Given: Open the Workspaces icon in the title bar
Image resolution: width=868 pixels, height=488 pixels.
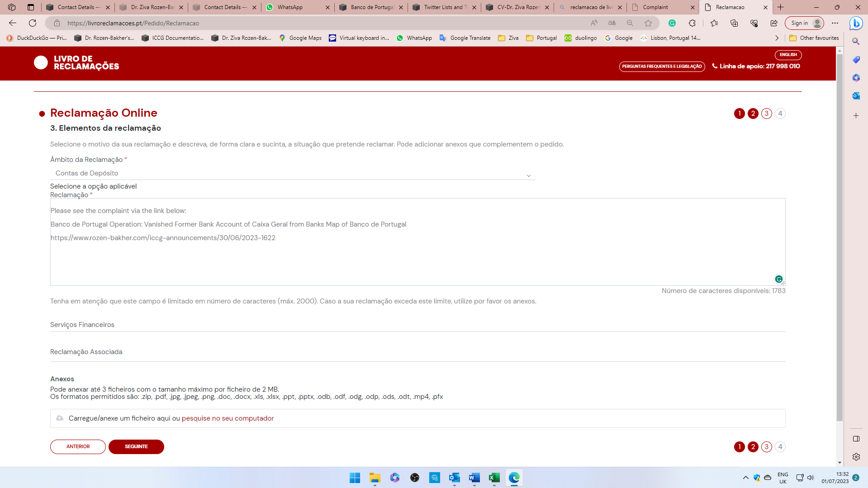Looking at the screenshot, I should click(12, 7).
